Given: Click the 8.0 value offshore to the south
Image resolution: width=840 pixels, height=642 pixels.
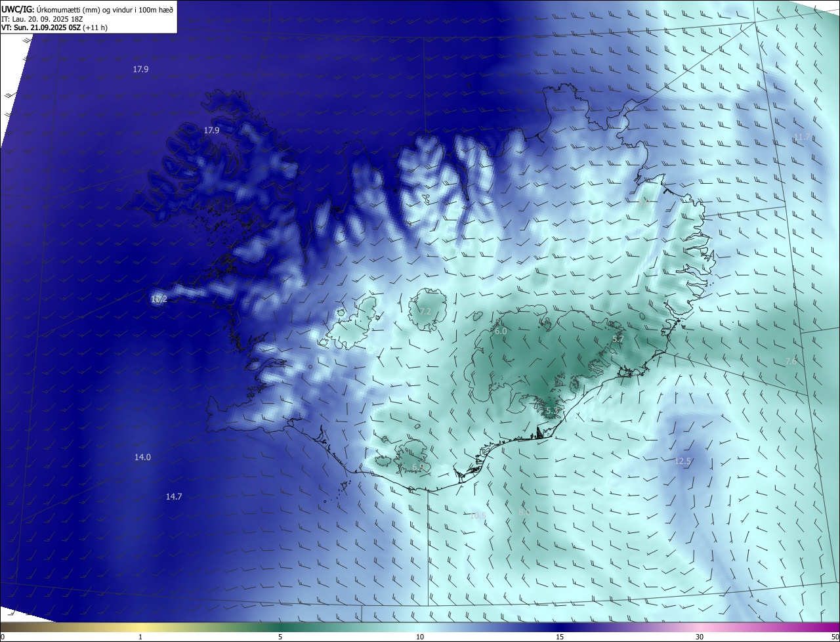Looking at the screenshot, I should coord(524,512).
